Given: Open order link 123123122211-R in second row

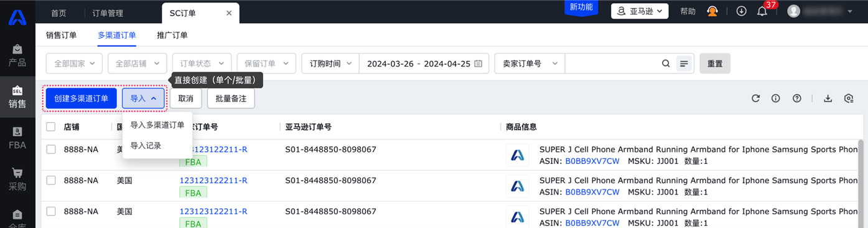Looking at the screenshot, I should (x=213, y=181).
